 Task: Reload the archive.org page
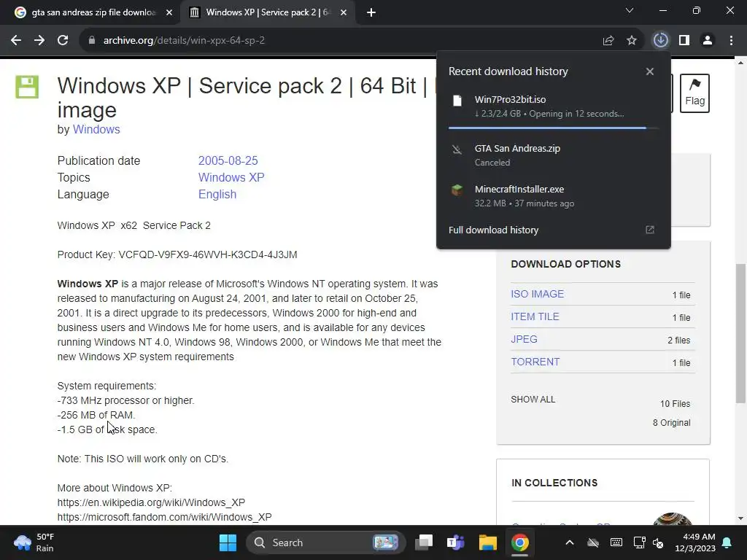tap(63, 40)
